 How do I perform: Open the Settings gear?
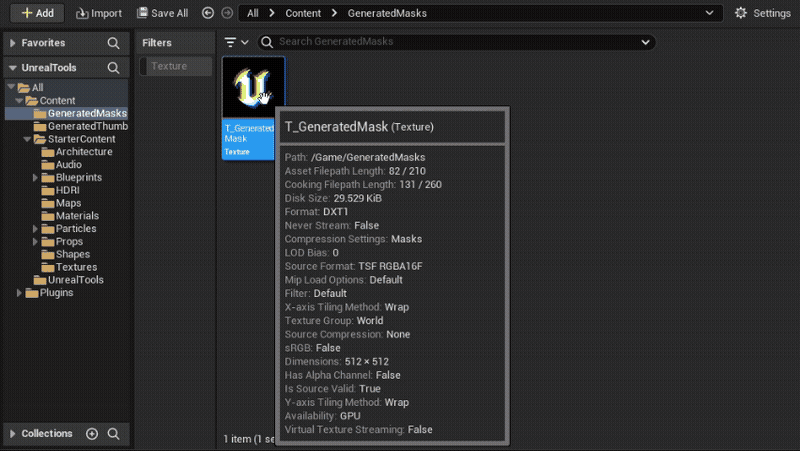coord(741,13)
